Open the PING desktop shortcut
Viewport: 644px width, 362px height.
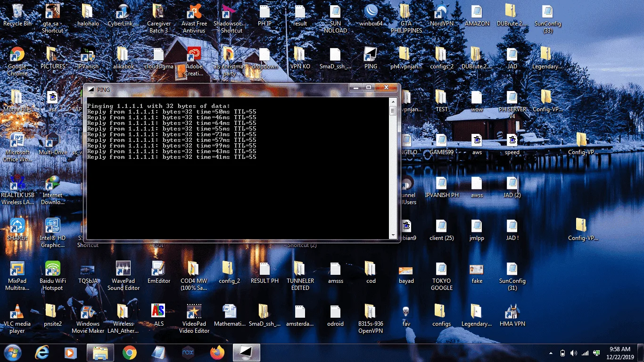[x=371, y=58]
